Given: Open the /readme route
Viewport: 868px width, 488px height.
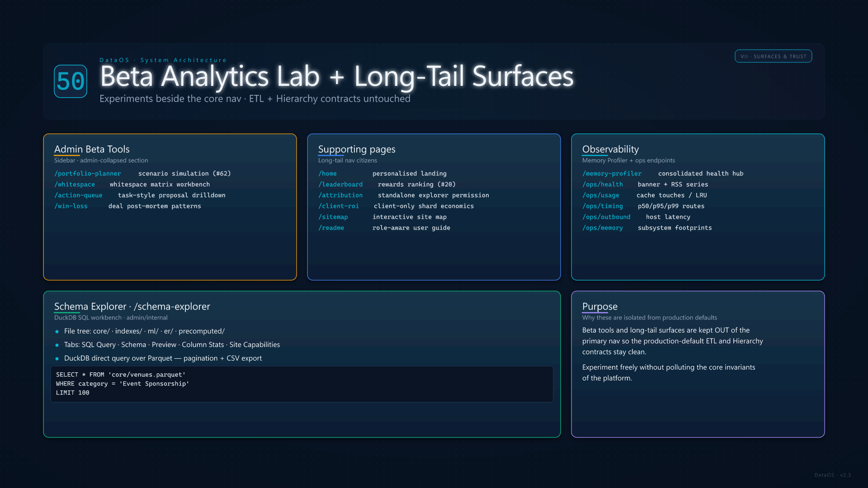Looking at the screenshot, I should pyautogui.click(x=331, y=228).
